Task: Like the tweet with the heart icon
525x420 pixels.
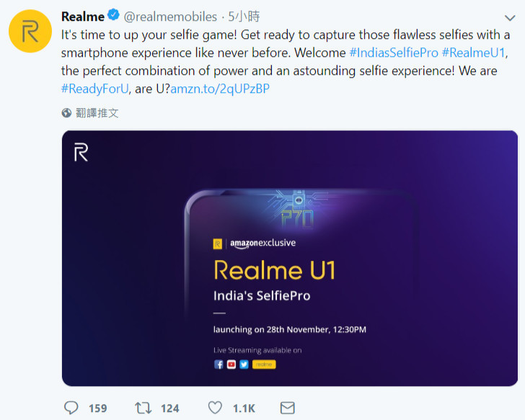Action: pyautogui.click(x=215, y=408)
